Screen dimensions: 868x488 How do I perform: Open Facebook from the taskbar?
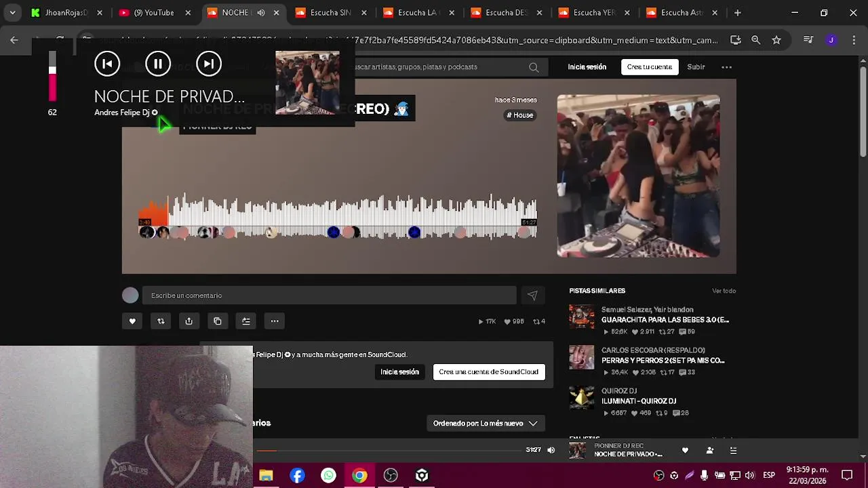point(298,476)
